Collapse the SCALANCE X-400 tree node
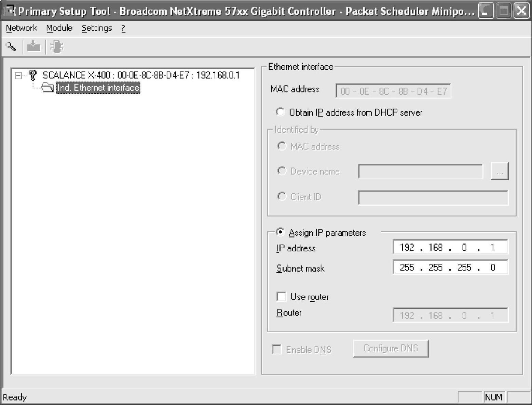The width and height of the screenshot is (532, 405). click(x=18, y=76)
